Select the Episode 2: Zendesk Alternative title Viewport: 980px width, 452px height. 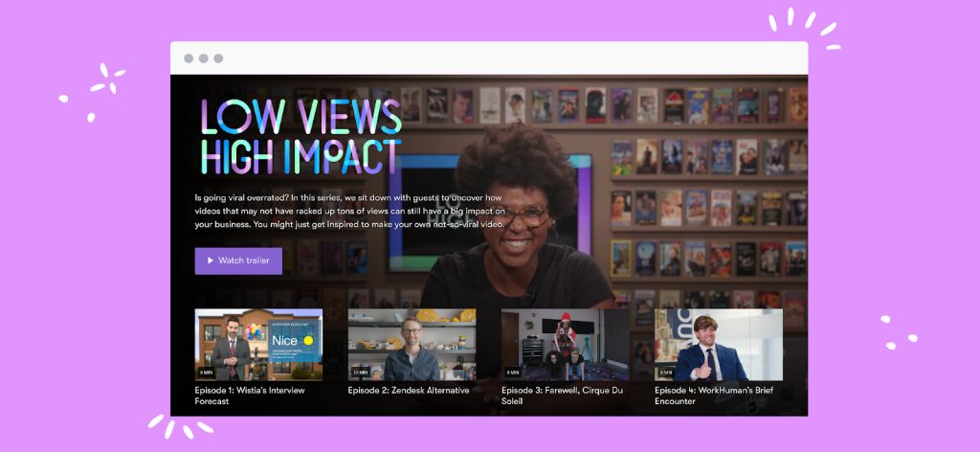pos(409,391)
